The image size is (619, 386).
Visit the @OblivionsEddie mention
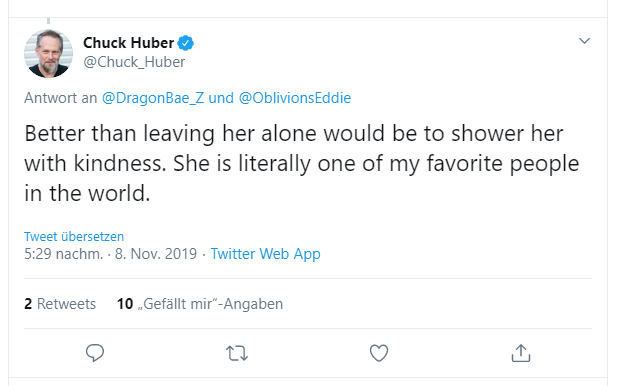pyautogui.click(x=294, y=98)
